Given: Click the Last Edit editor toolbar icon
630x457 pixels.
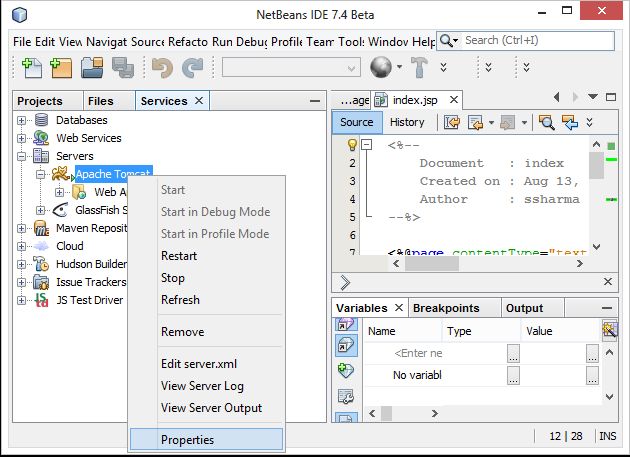Looking at the screenshot, I should click(x=452, y=122).
